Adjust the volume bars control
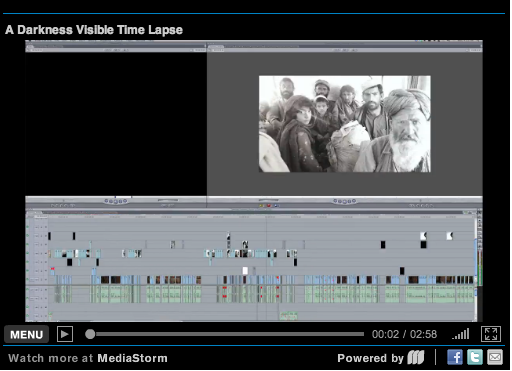 click(x=461, y=334)
